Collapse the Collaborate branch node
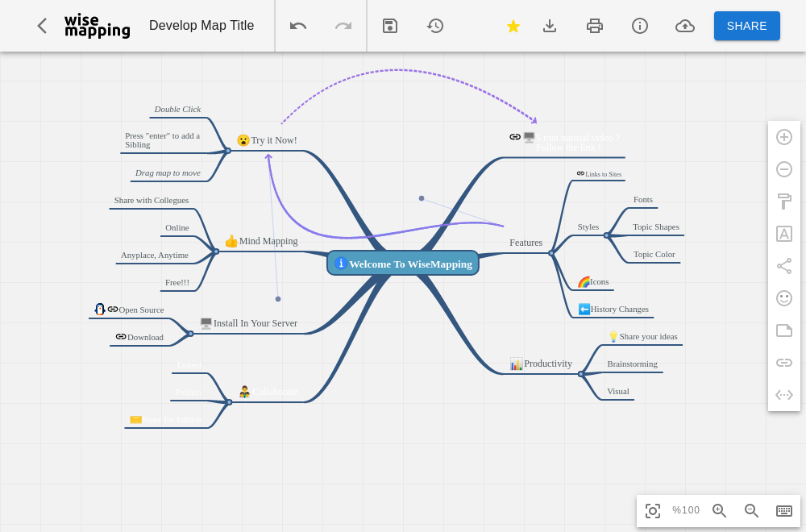 tap(229, 402)
